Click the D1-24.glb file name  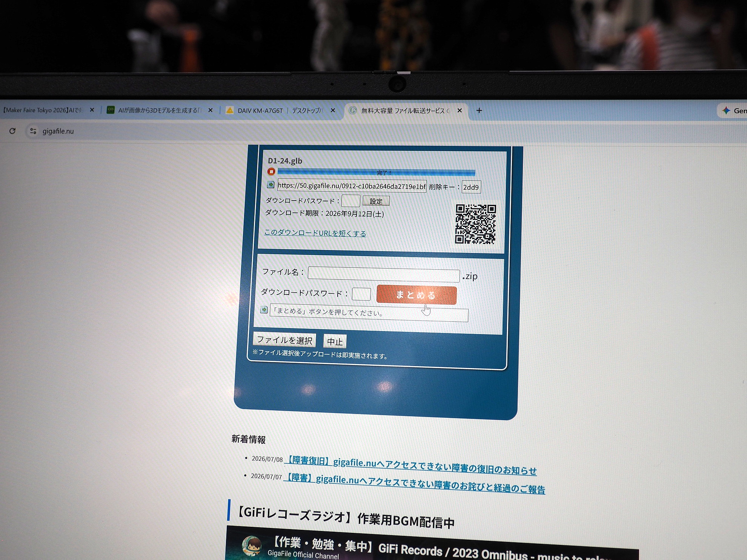(x=285, y=161)
